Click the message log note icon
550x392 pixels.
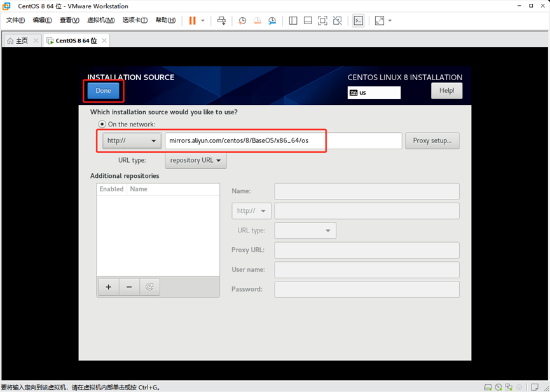[535, 388]
